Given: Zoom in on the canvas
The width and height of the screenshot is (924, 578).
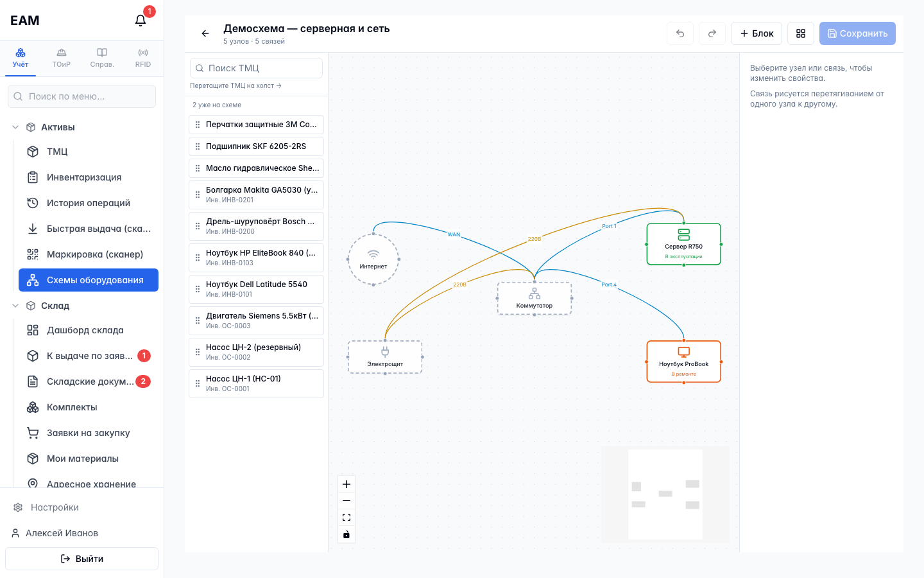Looking at the screenshot, I should coord(346,484).
